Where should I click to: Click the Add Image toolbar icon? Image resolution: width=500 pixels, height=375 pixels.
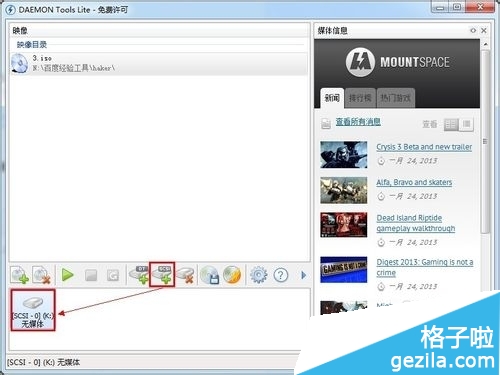point(20,275)
